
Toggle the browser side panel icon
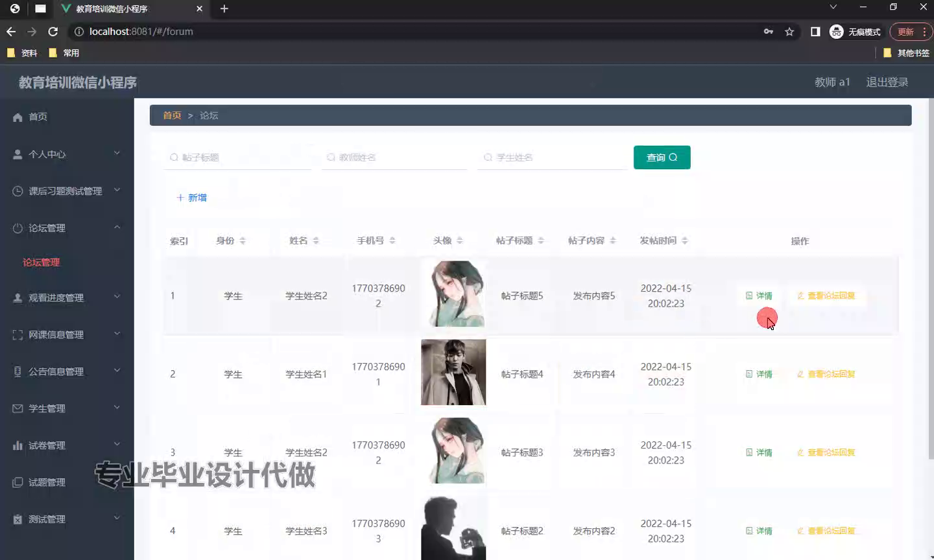pyautogui.click(x=815, y=31)
